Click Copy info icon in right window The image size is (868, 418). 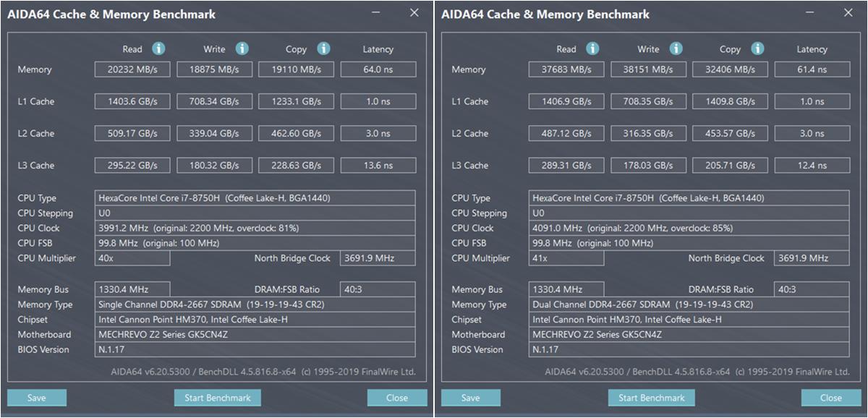point(757,48)
